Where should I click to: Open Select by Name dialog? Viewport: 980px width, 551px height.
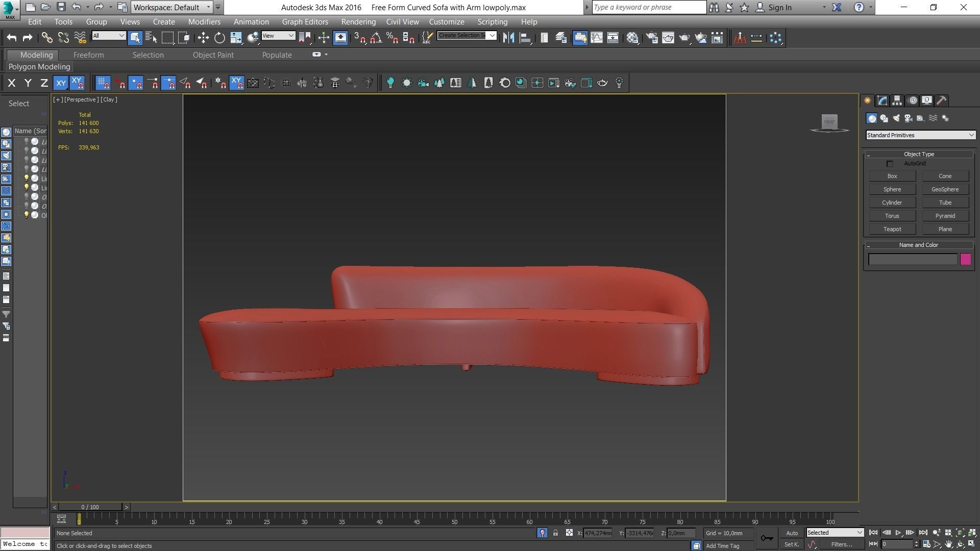(x=151, y=38)
